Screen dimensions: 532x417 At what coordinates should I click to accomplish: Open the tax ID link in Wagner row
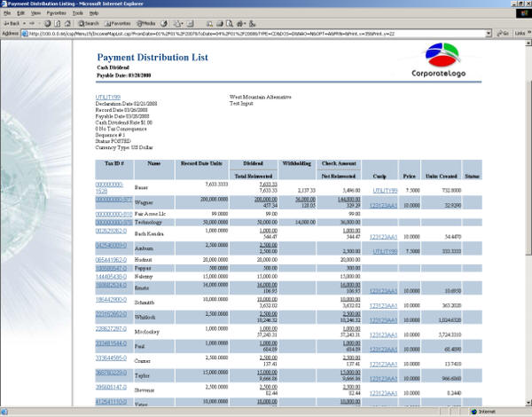tap(113, 200)
